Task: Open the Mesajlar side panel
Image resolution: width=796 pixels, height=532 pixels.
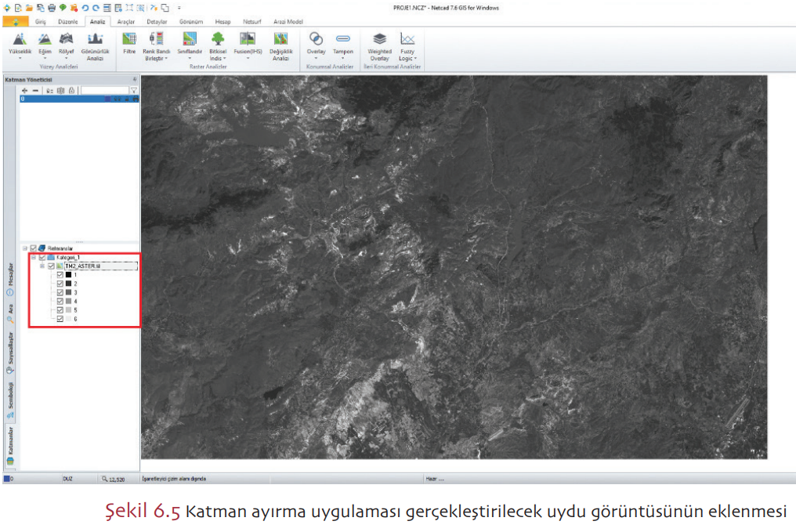Action: pyautogui.click(x=10, y=275)
